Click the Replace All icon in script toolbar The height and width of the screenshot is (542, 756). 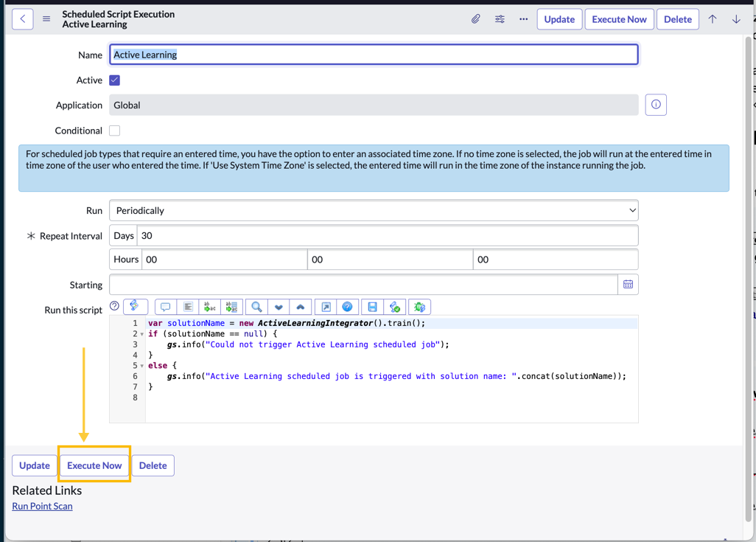(232, 307)
